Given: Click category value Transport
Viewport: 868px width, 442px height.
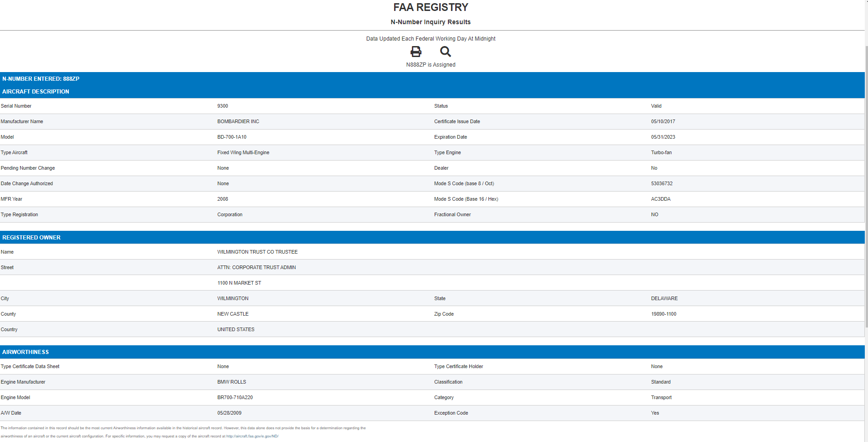Looking at the screenshot, I should point(661,397).
